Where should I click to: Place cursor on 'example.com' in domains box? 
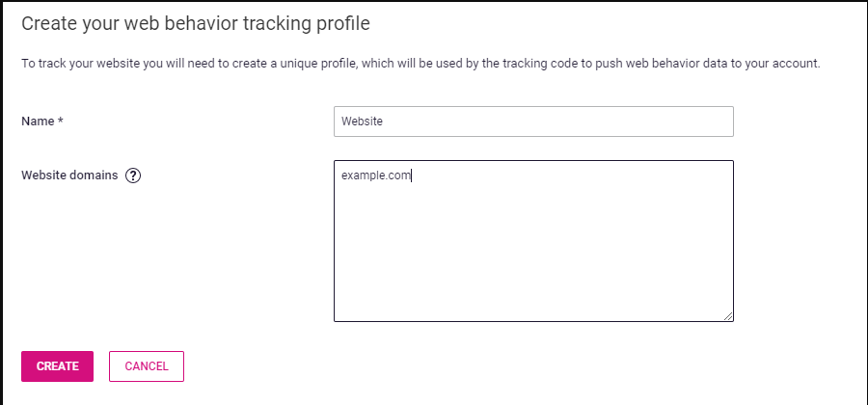(x=376, y=175)
